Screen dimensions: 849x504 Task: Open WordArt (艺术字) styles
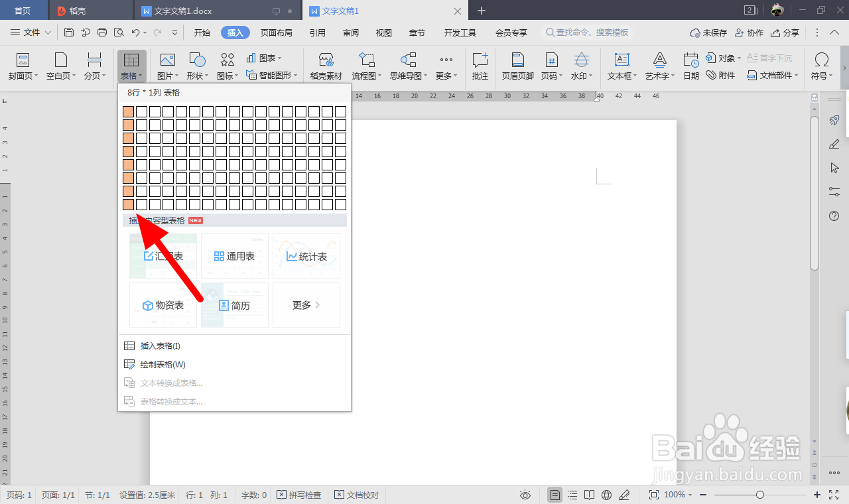[659, 67]
